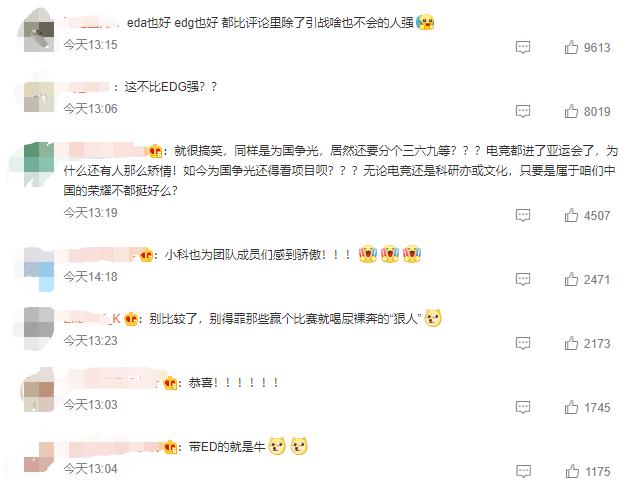Image resolution: width=628 pixels, height=489 pixels.
Task: Click the VIP crown badge beside '恭喜' commenter
Action: click(x=171, y=383)
